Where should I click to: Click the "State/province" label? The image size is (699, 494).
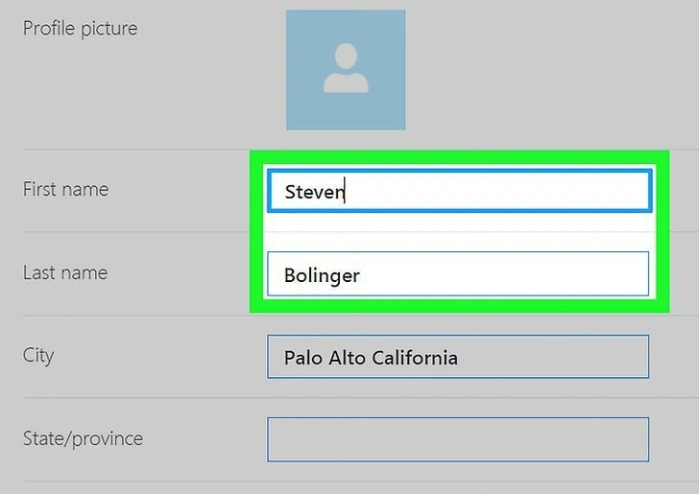point(83,439)
